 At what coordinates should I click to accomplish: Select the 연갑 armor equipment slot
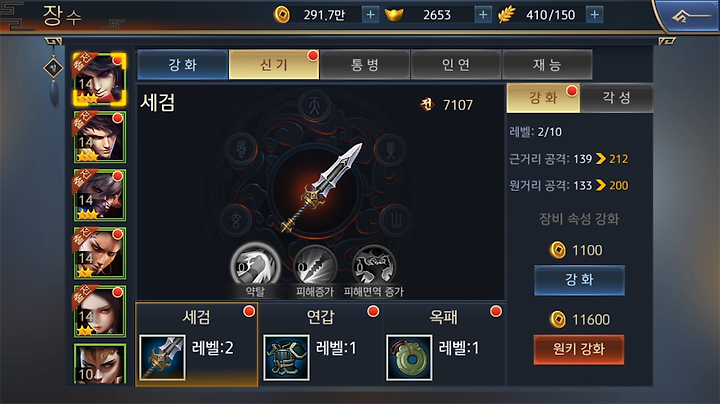point(320,344)
